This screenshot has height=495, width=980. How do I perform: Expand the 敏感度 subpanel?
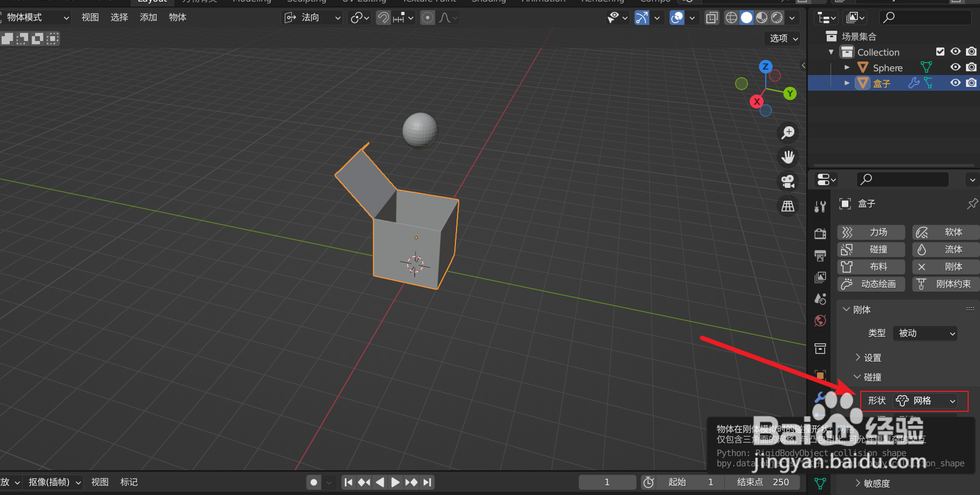pos(873,483)
